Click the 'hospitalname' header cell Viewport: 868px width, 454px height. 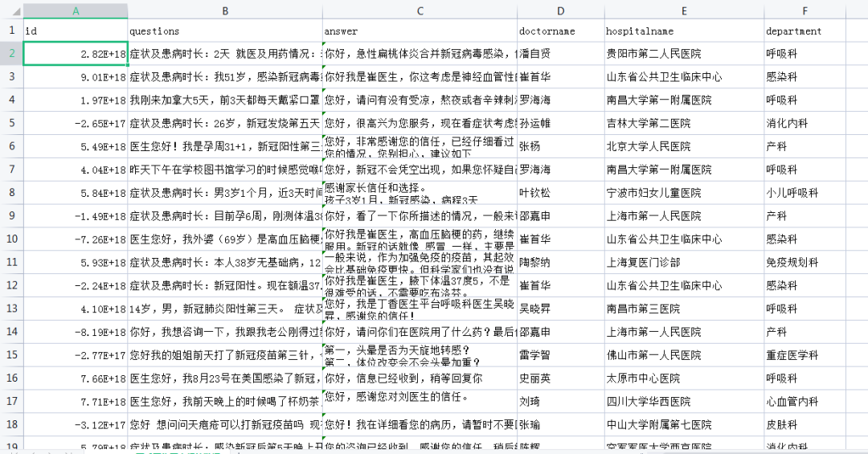click(684, 31)
